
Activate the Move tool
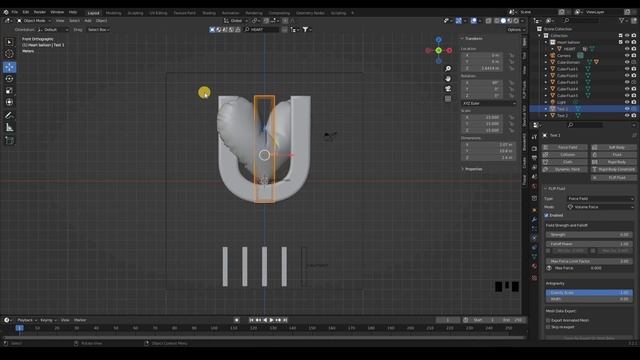click(x=9, y=67)
